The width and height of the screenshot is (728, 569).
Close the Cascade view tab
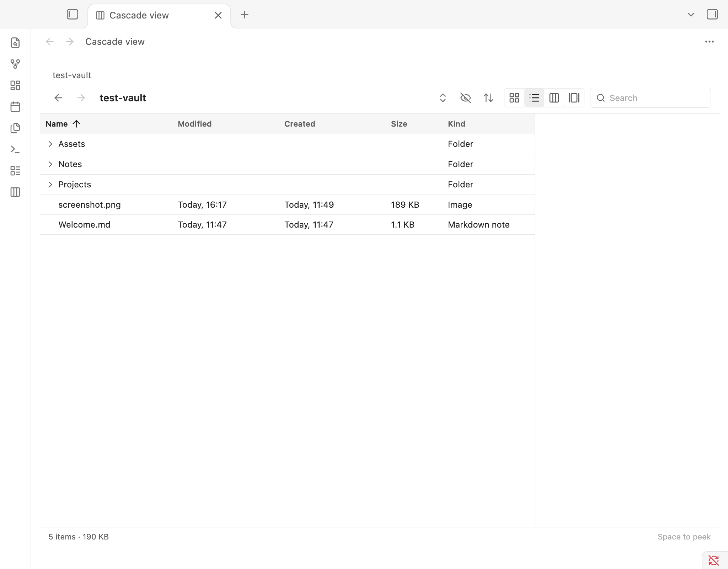click(x=218, y=15)
